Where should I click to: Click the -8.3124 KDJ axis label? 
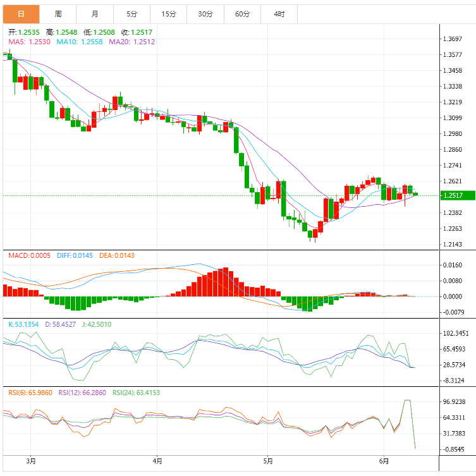[x=453, y=381]
